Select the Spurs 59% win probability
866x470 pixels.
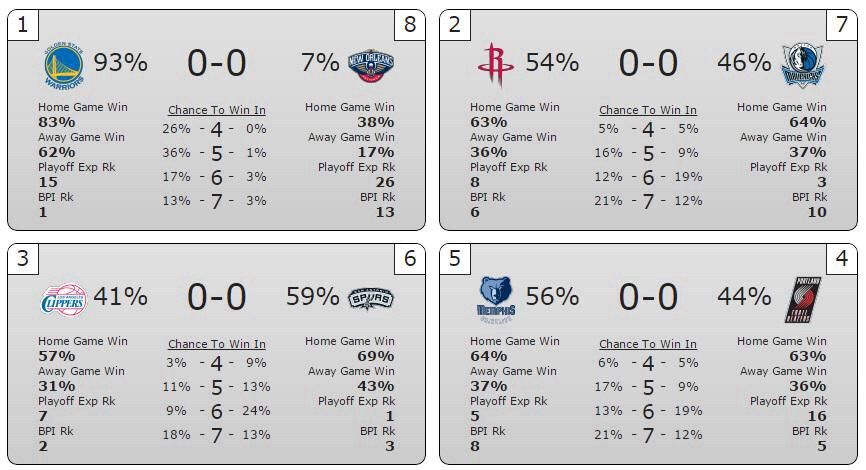313,297
